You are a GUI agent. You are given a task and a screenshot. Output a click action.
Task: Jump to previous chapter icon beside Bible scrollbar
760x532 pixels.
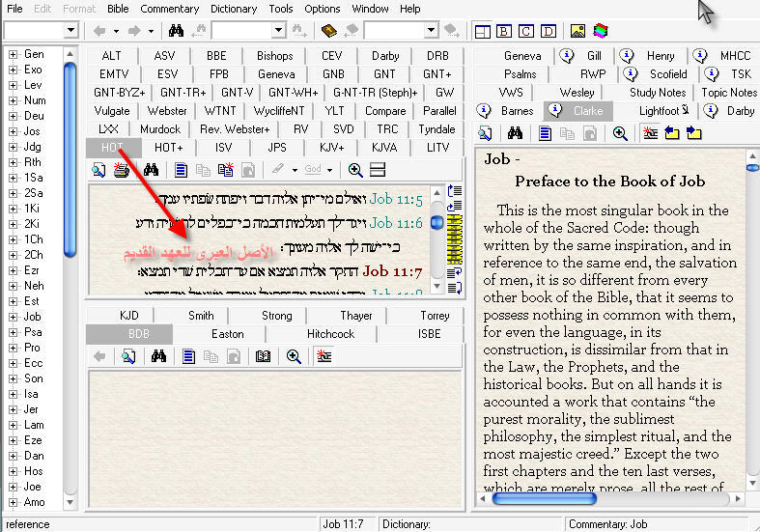pyautogui.click(x=455, y=191)
